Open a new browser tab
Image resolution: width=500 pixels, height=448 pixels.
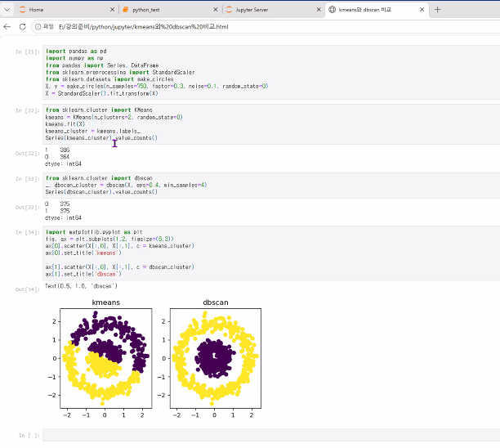438,10
